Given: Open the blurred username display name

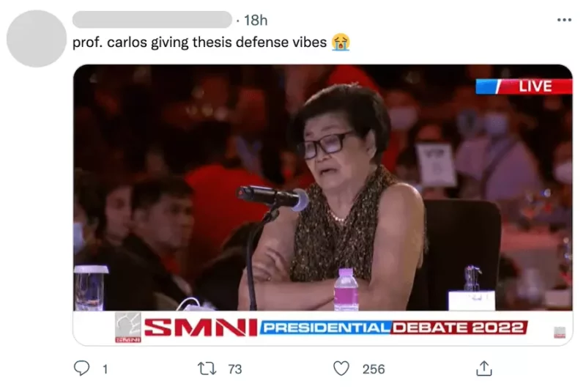Looking at the screenshot, I should [152, 20].
